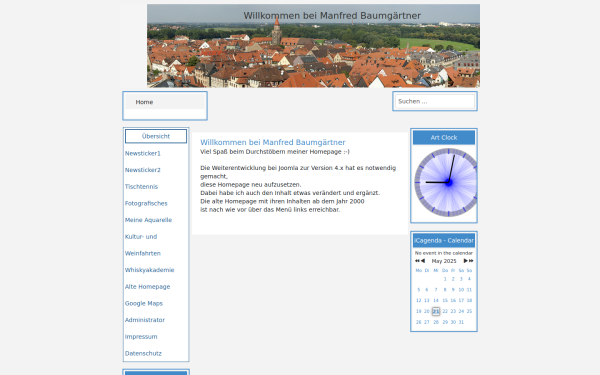Click the header title Willkommen bei Manfred Baumgärtner
The height and width of the screenshot is (375, 600).
(332, 16)
